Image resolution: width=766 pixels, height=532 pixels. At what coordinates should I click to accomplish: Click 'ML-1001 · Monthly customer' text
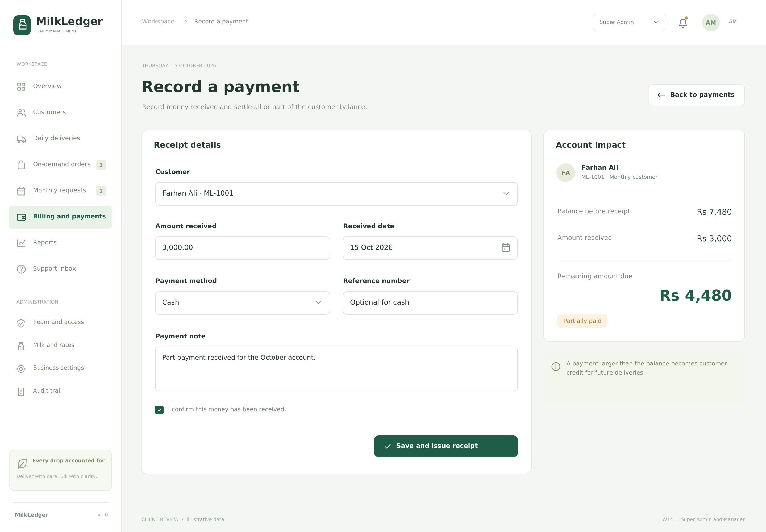619,177
